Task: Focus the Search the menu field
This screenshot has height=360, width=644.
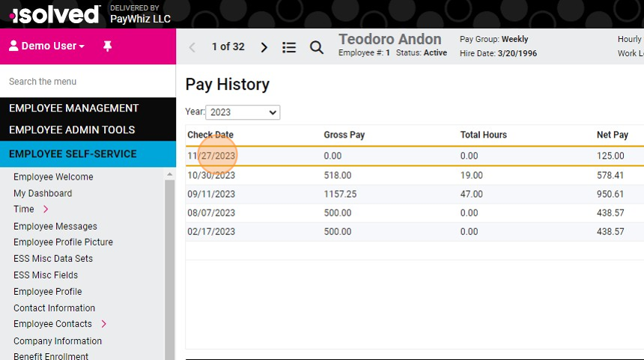Action: 88,82
